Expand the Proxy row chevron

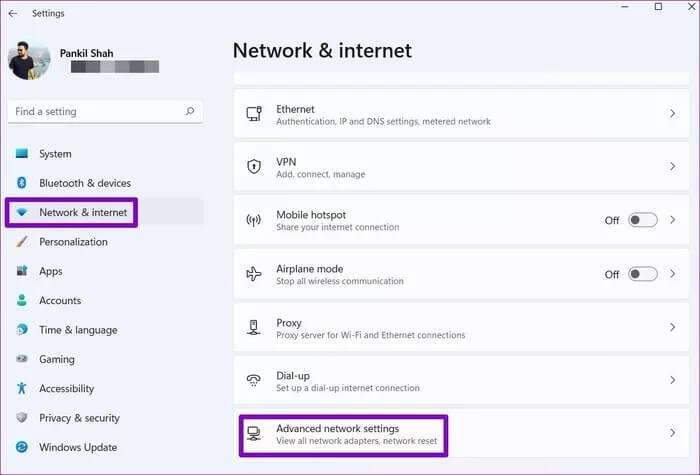click(672, 327)
